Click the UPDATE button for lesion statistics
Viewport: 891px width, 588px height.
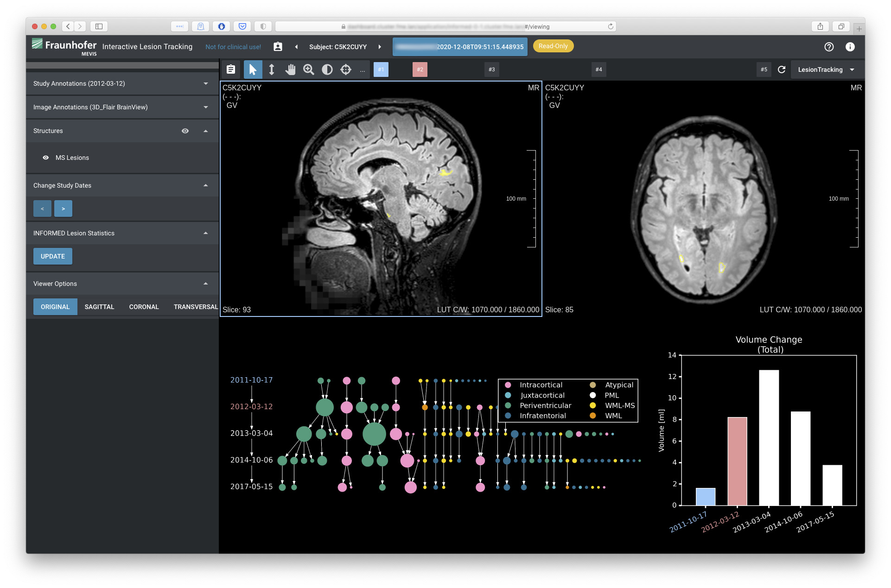pos(52,256)
